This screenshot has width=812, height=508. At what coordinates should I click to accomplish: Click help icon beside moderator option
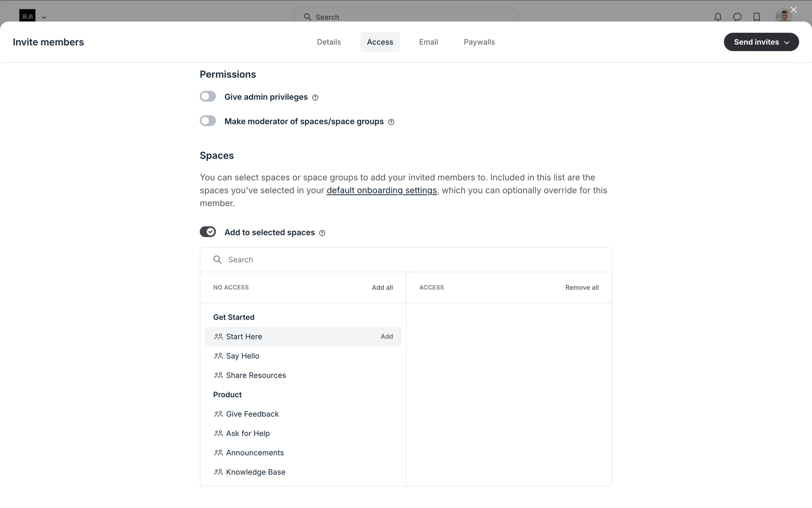(391, 122)
